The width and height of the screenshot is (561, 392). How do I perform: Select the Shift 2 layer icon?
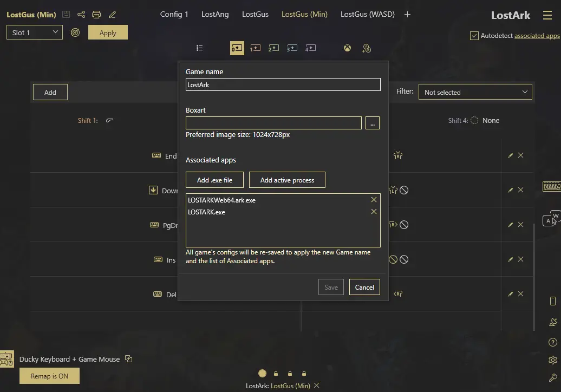(x=273, y=48)
